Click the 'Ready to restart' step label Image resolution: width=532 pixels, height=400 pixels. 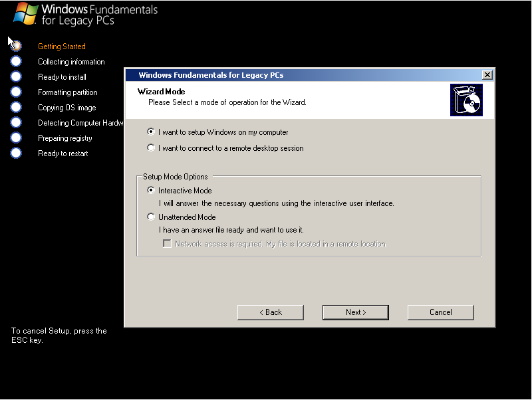63,153
